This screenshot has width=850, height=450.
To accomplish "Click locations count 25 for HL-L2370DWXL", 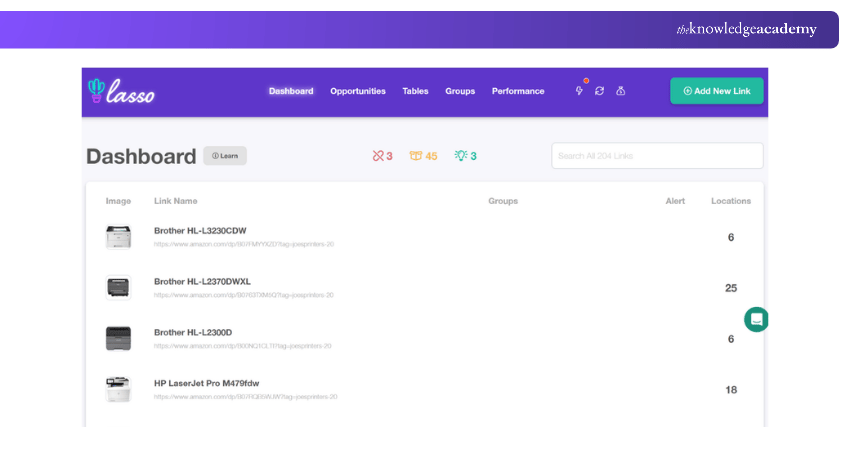I will click(x=731, y=288).
